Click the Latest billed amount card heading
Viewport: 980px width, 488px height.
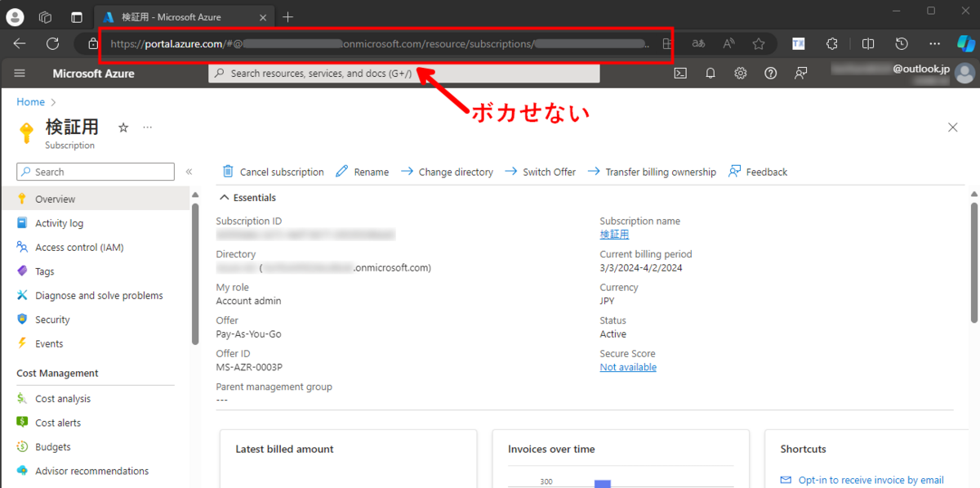click(x=284, y=449)
